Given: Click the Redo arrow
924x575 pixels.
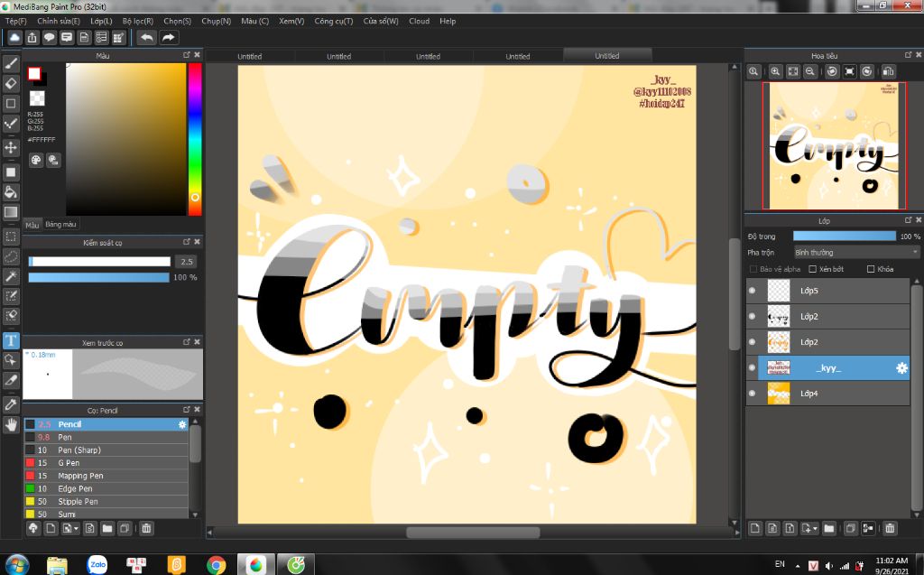Looking at the screenshot, I should 169,38.
